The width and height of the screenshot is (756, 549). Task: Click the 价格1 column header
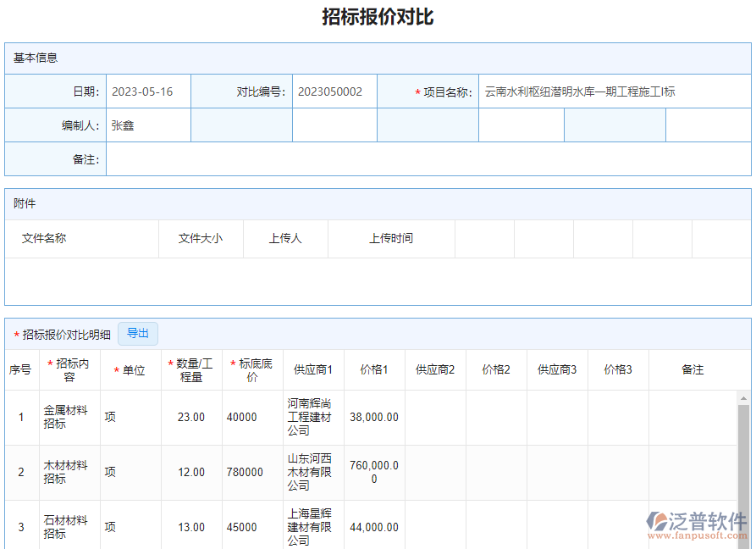point(373,369)
